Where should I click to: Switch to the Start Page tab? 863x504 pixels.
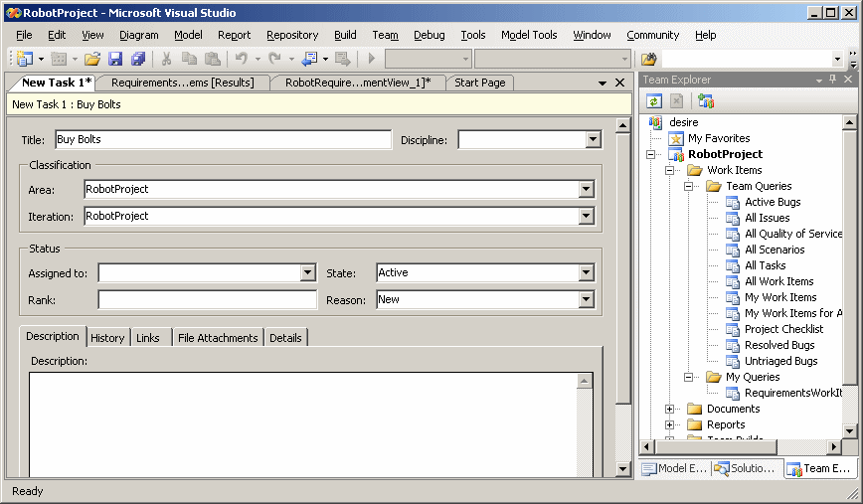pos(479,83)
